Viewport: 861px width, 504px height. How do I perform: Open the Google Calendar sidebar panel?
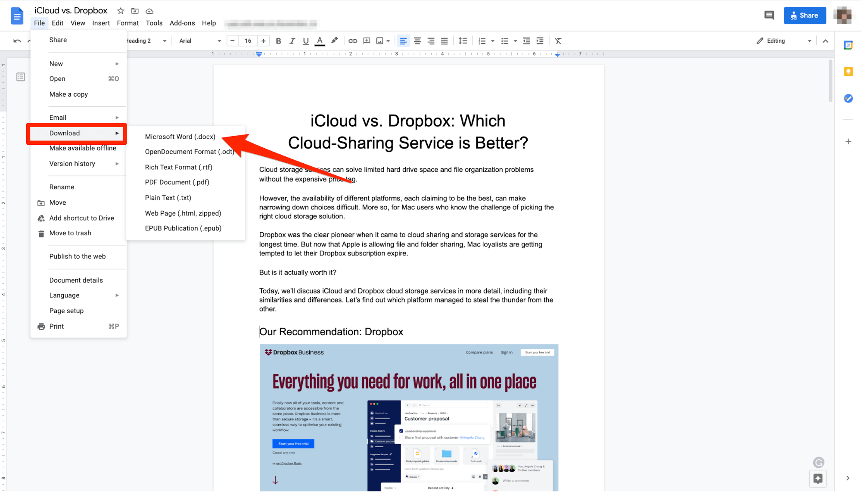tap(848, 45)
